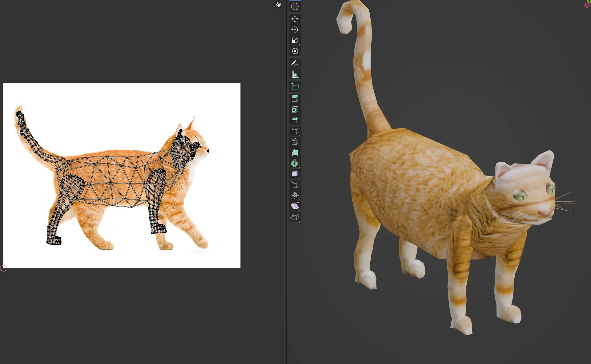Select the 3D Cursor tool
The height and width of the screenshot is (364, 591).
(x=295, y=6)
